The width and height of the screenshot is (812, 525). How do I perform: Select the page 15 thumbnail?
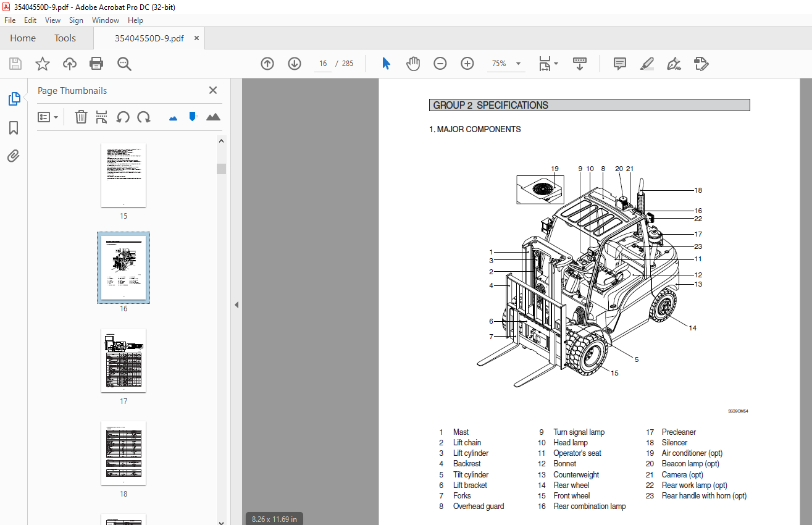[123, 175]
